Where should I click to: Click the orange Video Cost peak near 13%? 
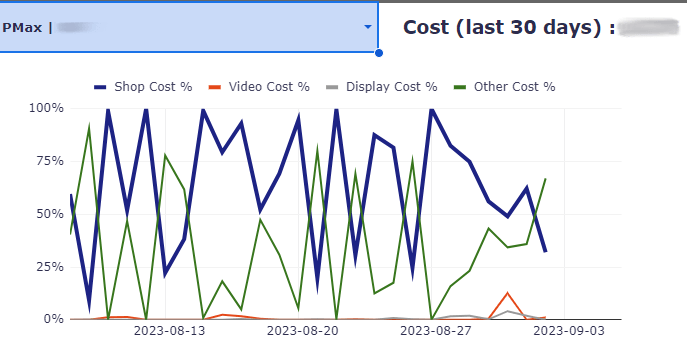tap(507, 293)
